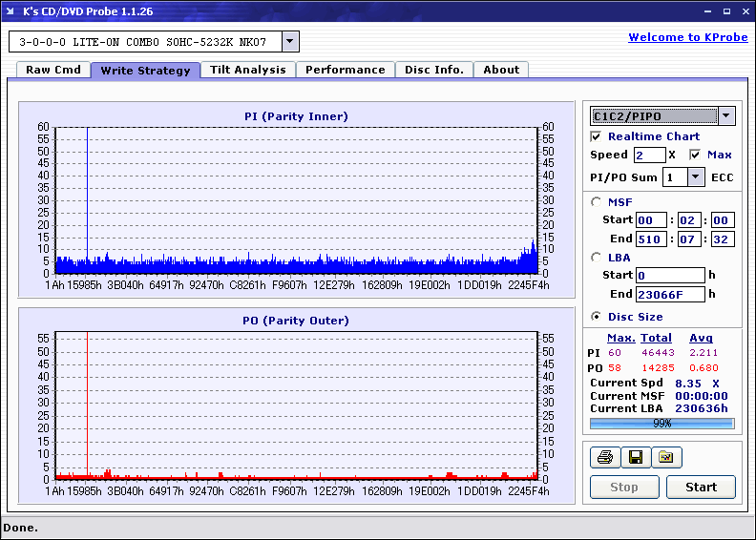756x540 pixels.
Task: Choose the Disc Size radio option
Action: (x=597, y=317)
